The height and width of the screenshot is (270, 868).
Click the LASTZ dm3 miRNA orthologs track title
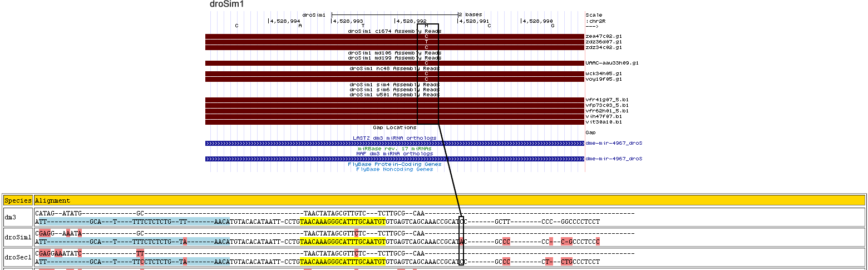(394, 138)
